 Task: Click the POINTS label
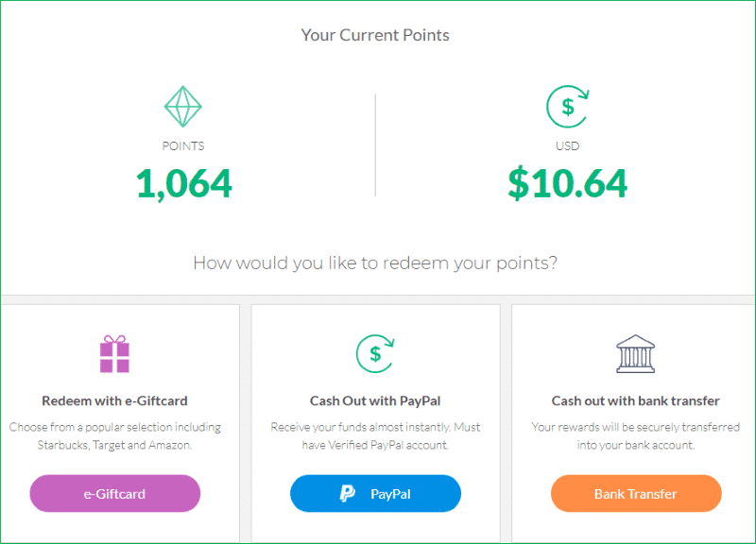183,145
